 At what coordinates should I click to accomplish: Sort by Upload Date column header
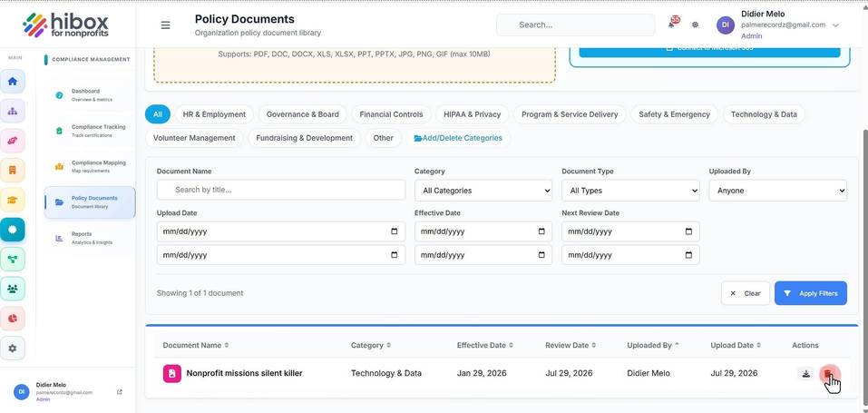[736, 345]
